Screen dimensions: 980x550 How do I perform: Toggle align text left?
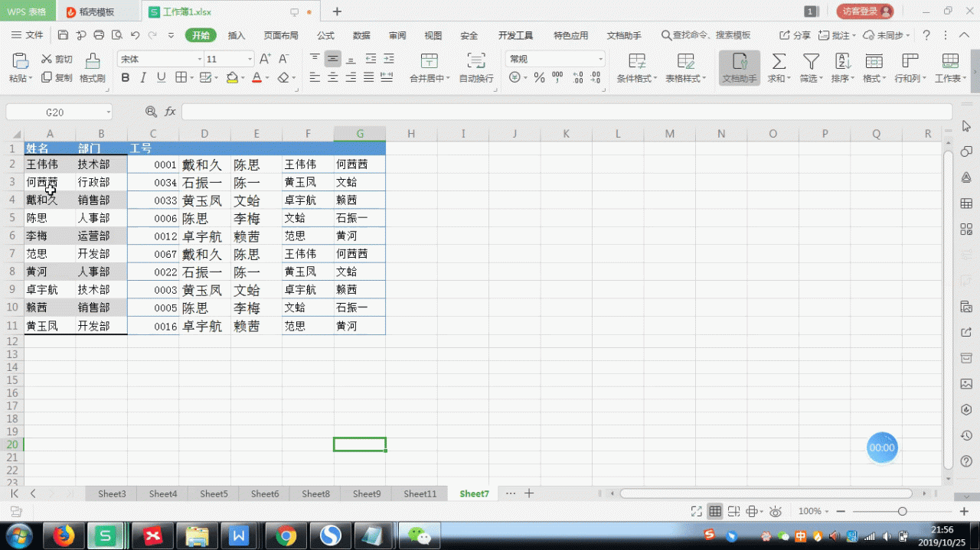pyautogui.click(x=315, y=77)
